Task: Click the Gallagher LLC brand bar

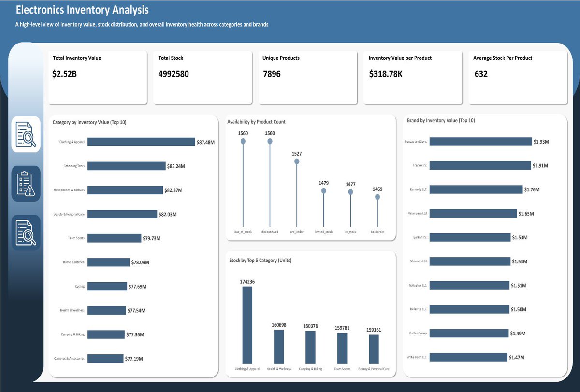Action: 469,285
